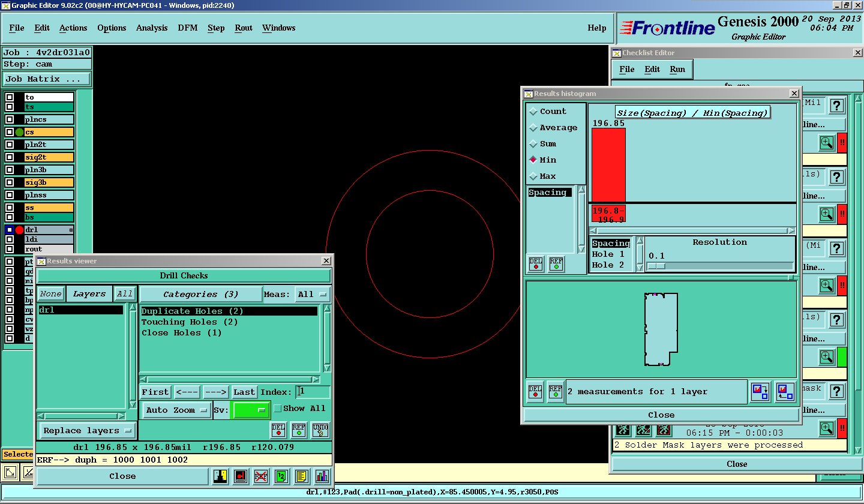The image size is (864, 504).
Task: Open the Replace layers dropdown
Action: coord(88,431)
